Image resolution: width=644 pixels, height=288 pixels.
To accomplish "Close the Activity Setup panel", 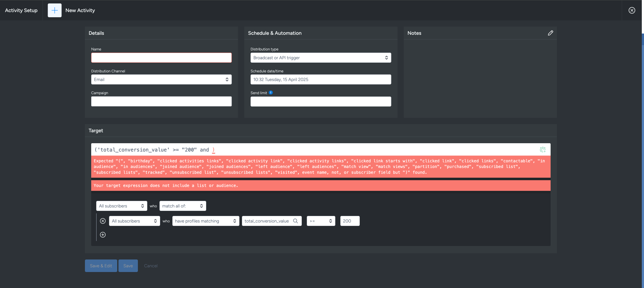I will click(x=632, y=10).
